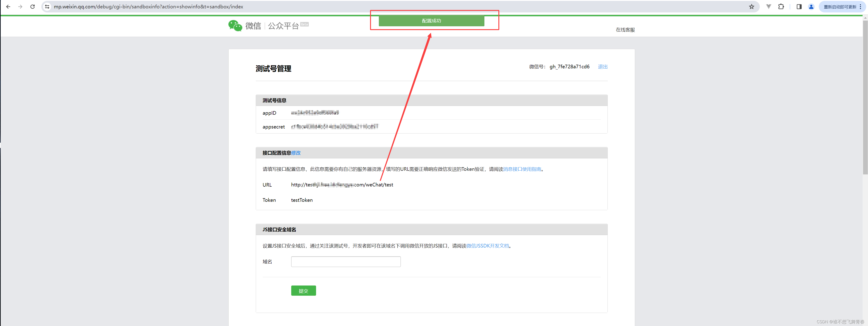Click the address bar URL
Screen dimensions: 868x326
149,7
